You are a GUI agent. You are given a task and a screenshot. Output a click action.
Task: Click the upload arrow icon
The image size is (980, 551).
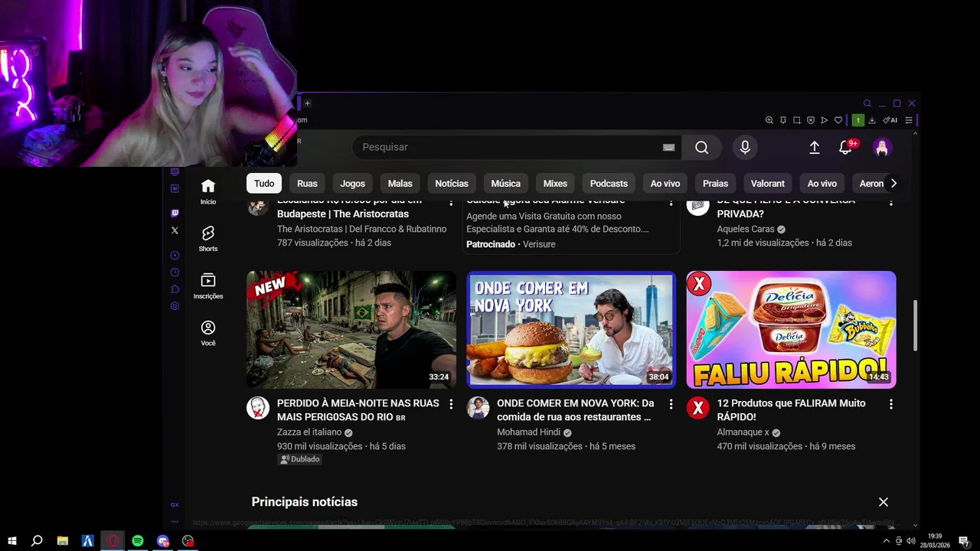click(x=815, y=148)
